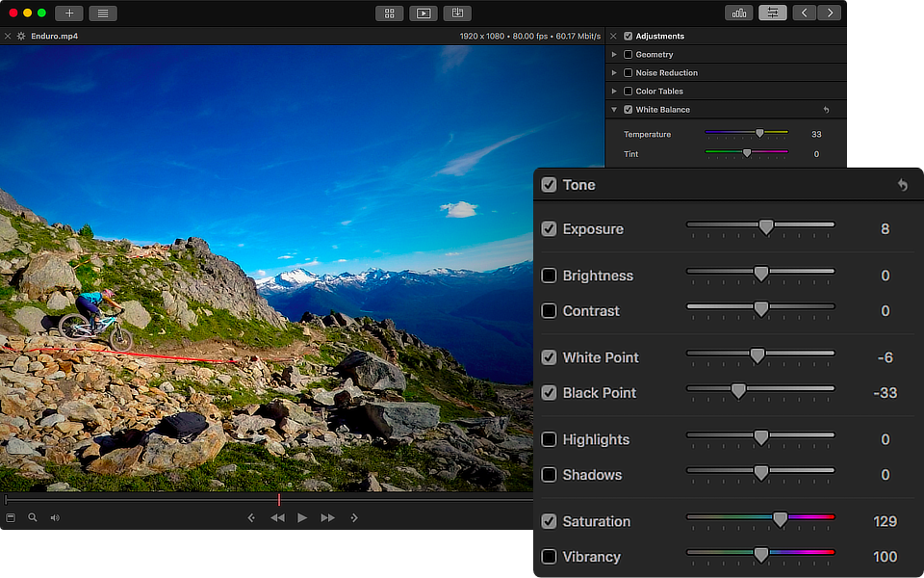Viewport: 924px width, 578px height.
Task: Enable the Vibrancy checkbox
Action: click(x=549, y=557)
